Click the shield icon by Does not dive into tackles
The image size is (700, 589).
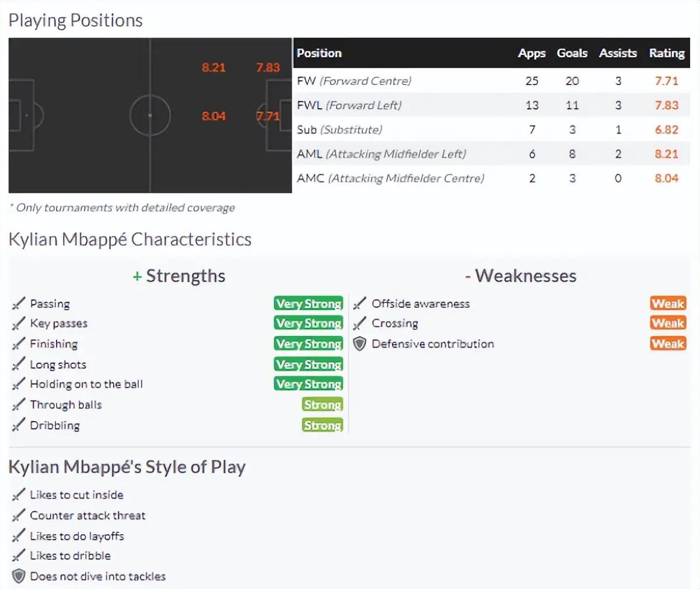(x=19, y=576)
